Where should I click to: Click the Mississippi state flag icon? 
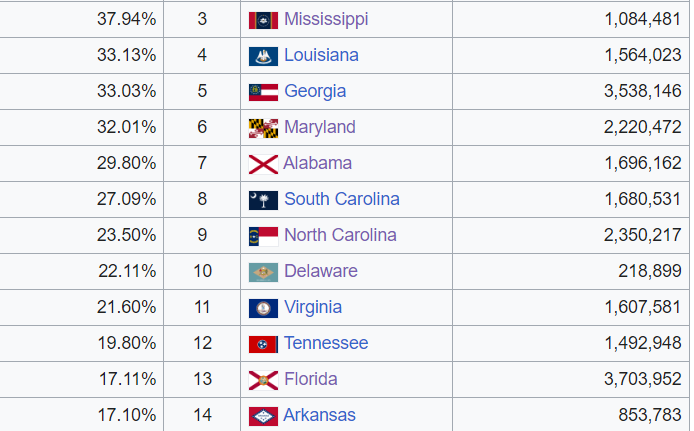263,20
